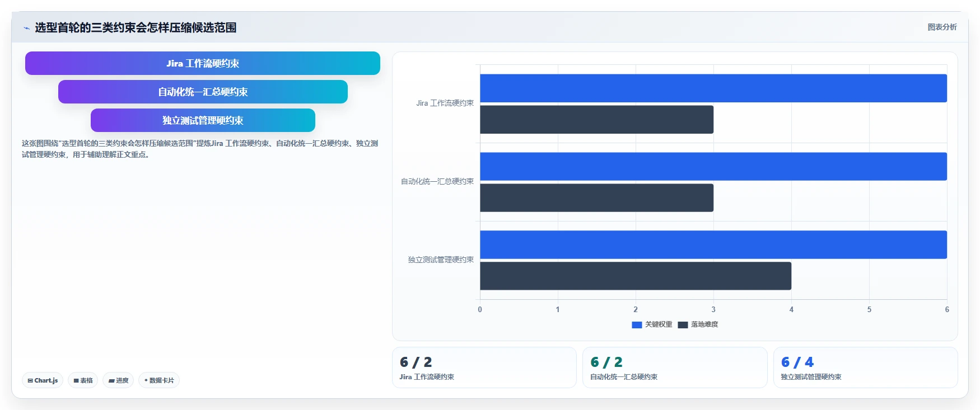This screenshot has height=410, width=980.
Task: Click the Chart.js tag chip
Action: [43, 380]
